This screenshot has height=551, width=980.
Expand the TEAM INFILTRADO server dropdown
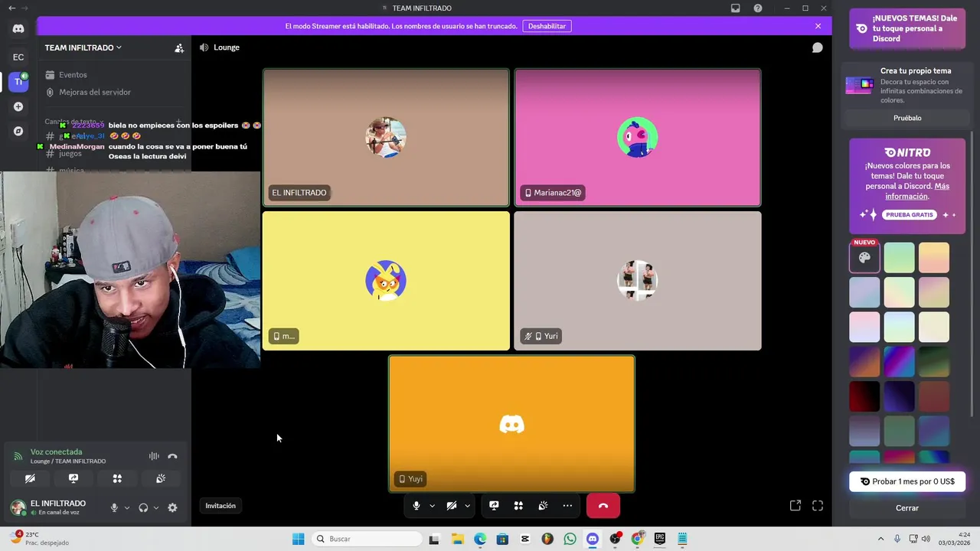click(x=83, y=47)
